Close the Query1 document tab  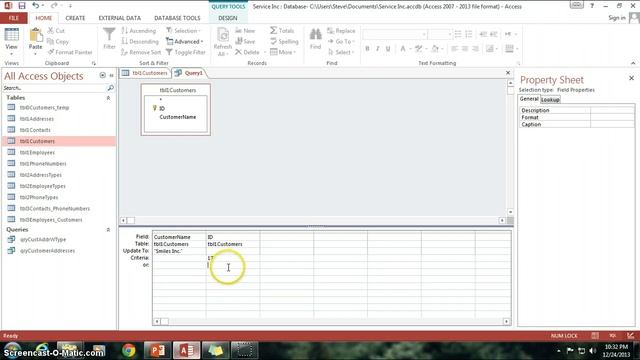(508, 73)
